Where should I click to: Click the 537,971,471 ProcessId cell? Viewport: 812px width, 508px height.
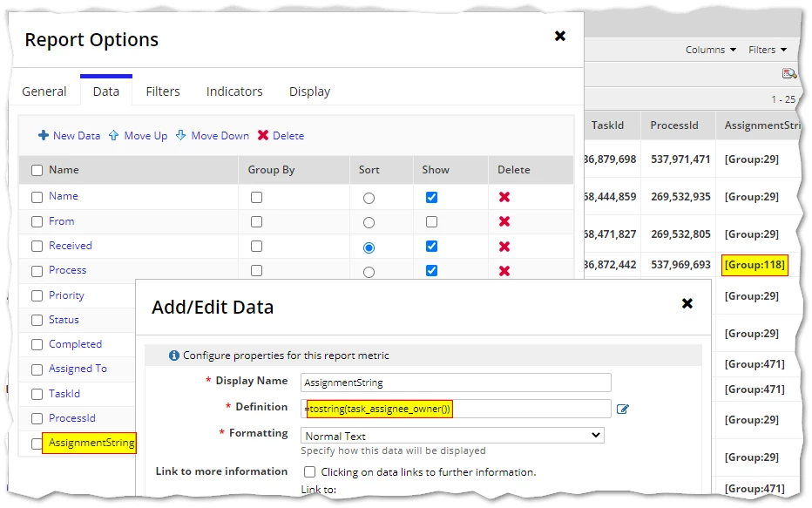680,159
